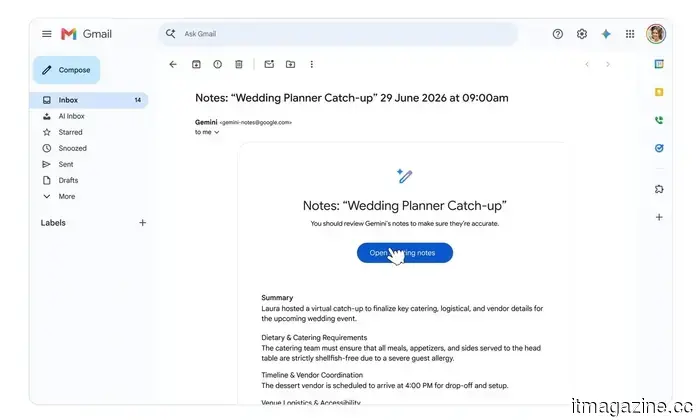This screenshot has height=420, width=700.
Task: Click the Inbox unread count 14
Action: (138, 100)
